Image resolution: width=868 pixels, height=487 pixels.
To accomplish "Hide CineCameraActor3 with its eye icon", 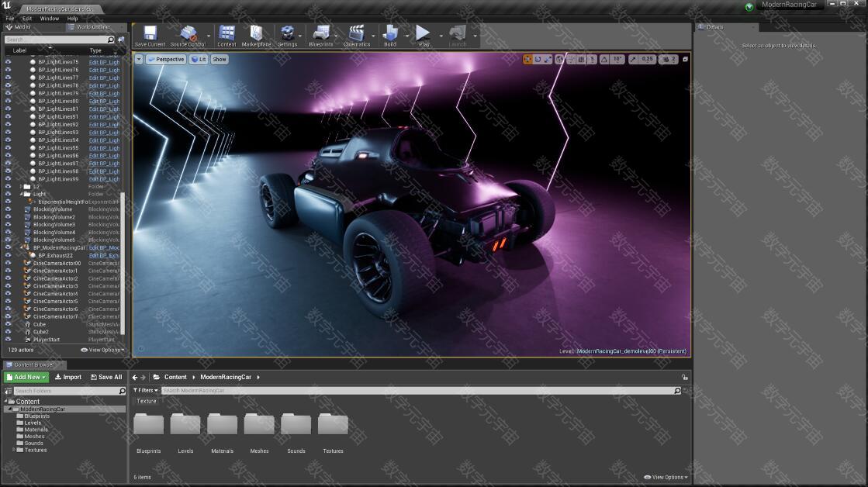I will coord(9,286).
